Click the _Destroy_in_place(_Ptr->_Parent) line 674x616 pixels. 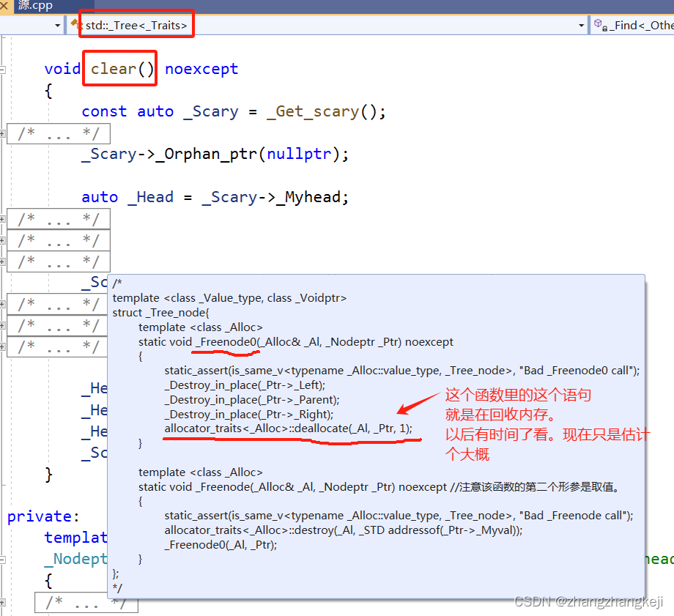point(252,400)
